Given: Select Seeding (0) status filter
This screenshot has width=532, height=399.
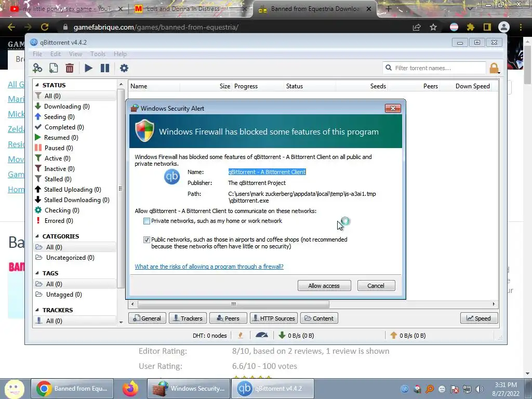Looking at the screenshot, I should [x=55, y=117].
